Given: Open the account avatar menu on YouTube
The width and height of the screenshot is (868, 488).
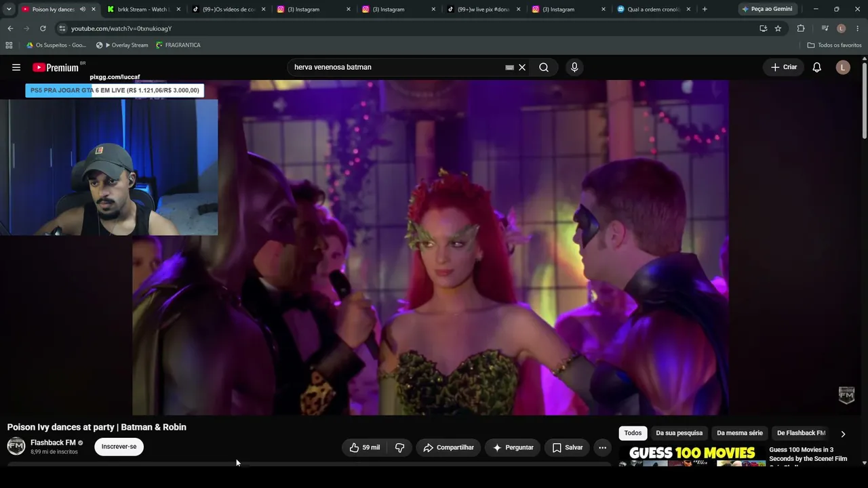Looking at the screenshot, I should (843, 67).
